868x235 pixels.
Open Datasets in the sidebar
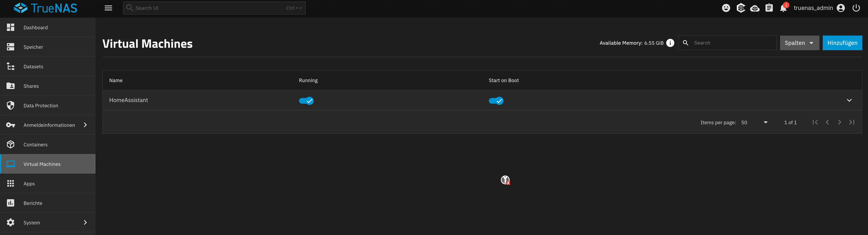pyautogui.click(x=48, y=66)
